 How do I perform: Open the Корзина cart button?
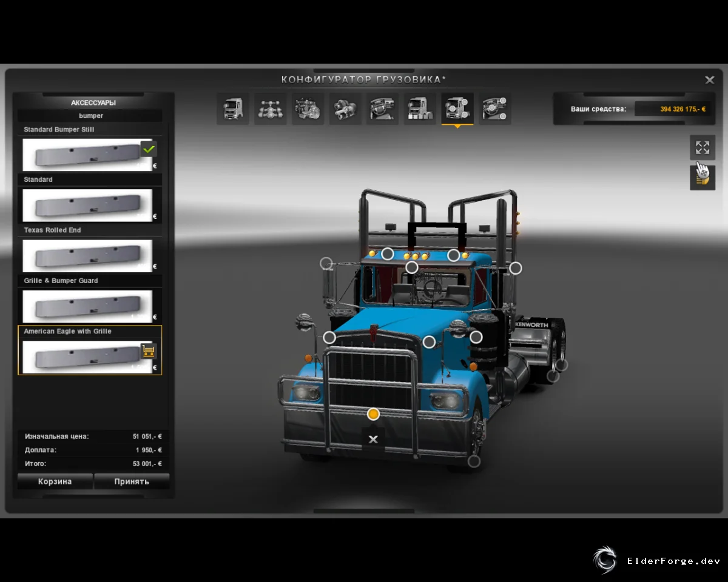[x=55, y=482]
